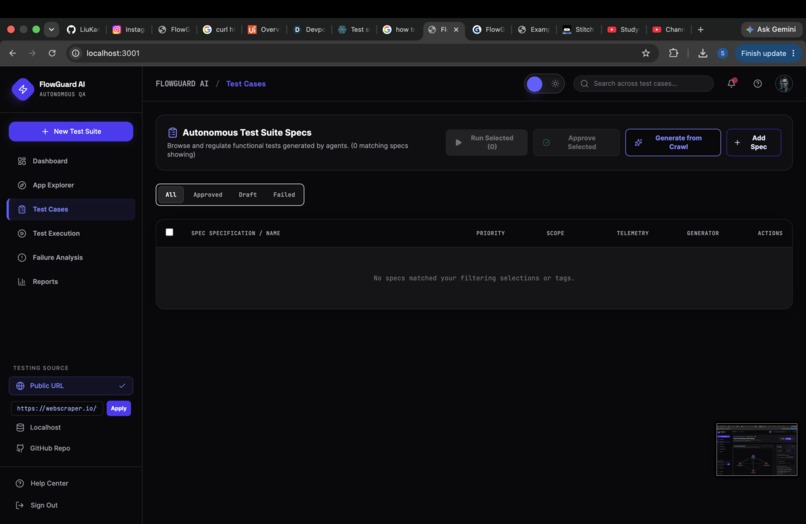Generate specs from Crawl
This screenshot has width=806, height=524.
tap(673, 142)
